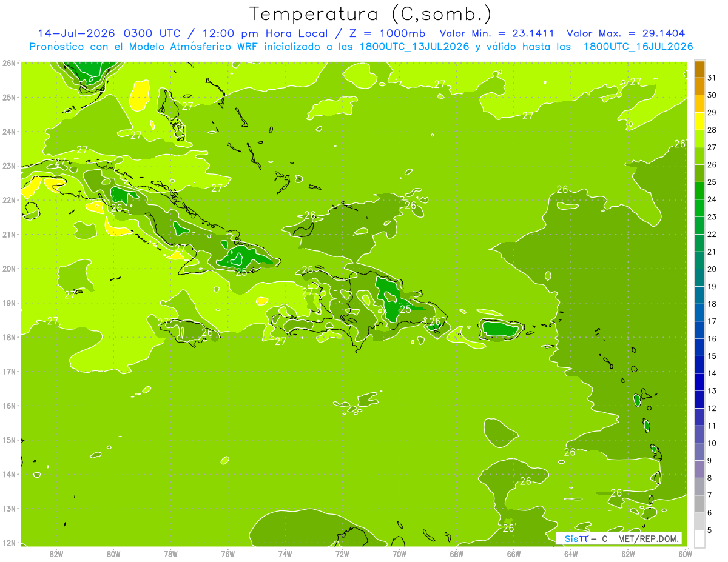Click 'Valor Max. = 29.1404' readout
This screenshot has height=562, width=728.
[626, 33]
